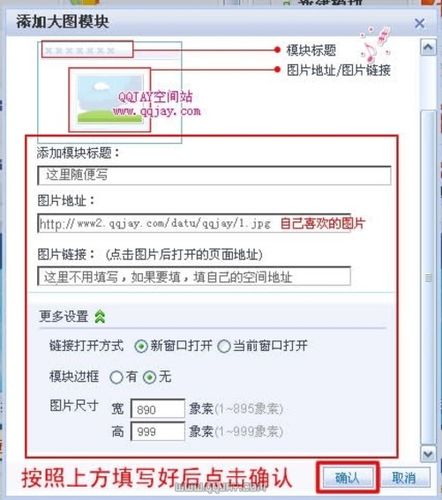Click the 更多设置 section label

tap(63, 316)
